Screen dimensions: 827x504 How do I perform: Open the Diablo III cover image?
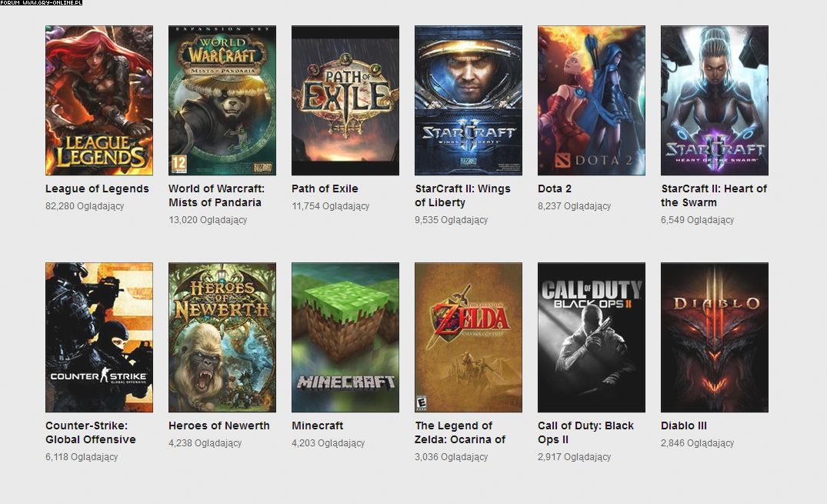714,338
